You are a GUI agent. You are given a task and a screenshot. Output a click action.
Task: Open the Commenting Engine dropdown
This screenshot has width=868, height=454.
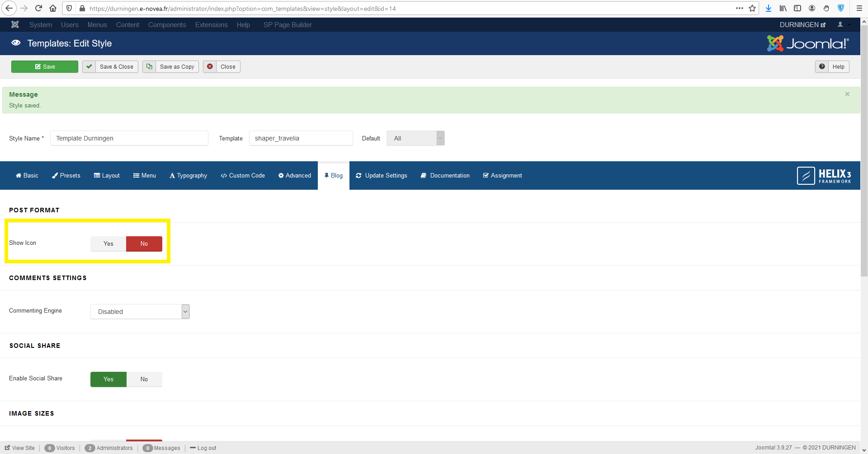tap(140, 311)
